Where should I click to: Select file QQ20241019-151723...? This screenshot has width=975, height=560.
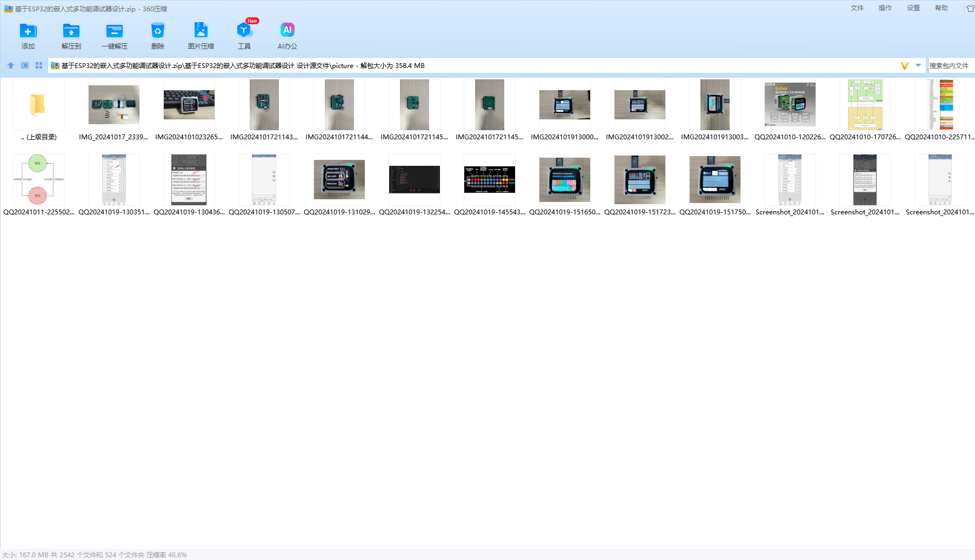(x=639, y=185)
